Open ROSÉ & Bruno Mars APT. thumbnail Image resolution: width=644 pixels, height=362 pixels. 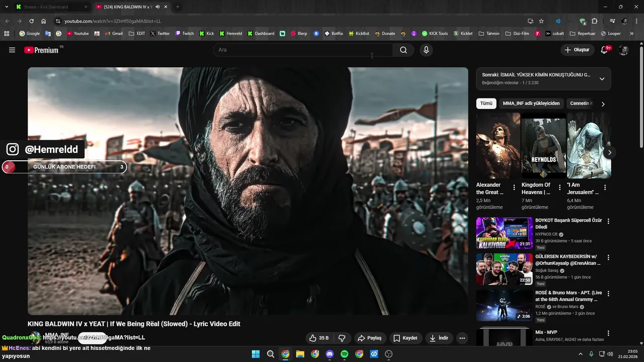504,305
